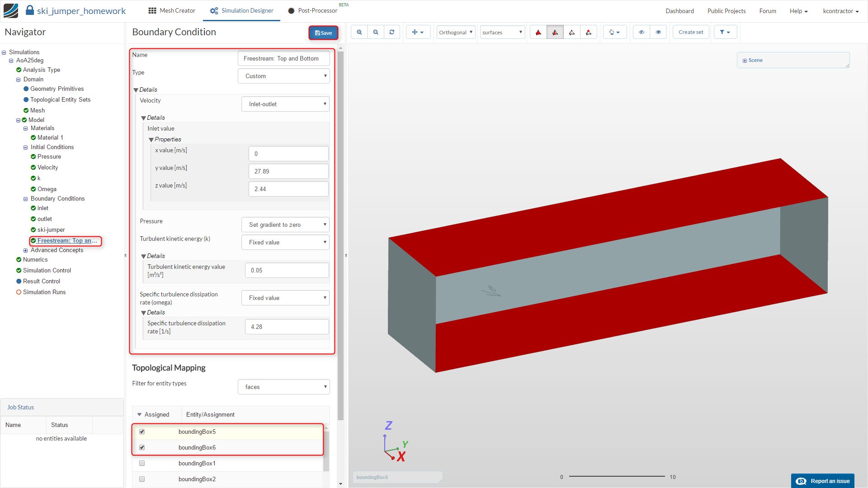868x488 pixels.
Task: Open the move/pan tool dropdown
Action: click(418, 32)
